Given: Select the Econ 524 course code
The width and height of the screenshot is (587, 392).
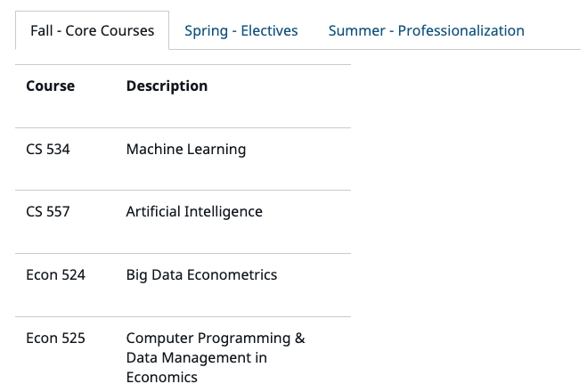Looking at the screenshot, I should (56, 275).
